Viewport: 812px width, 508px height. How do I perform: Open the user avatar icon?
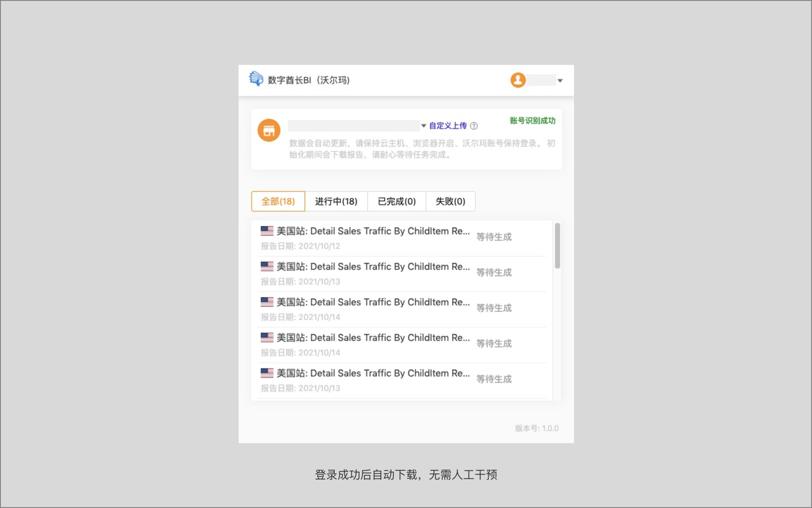[518, 80]
